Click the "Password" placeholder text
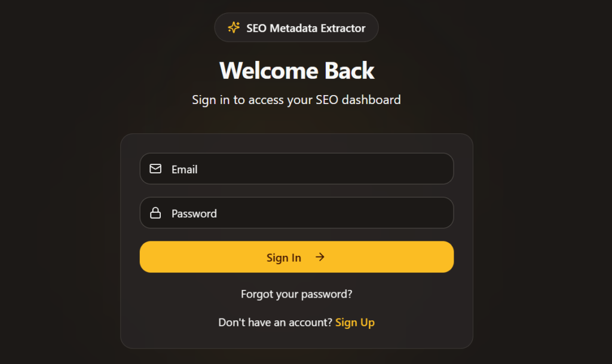This screenshot has height=364, width=612. 194,213
